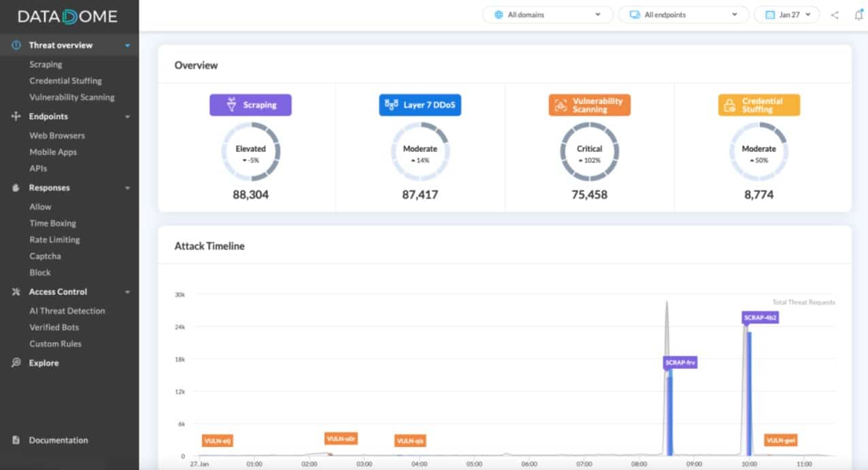Click the DataDome logo
This screenshot has width=868, height=470.
[68, 16]
